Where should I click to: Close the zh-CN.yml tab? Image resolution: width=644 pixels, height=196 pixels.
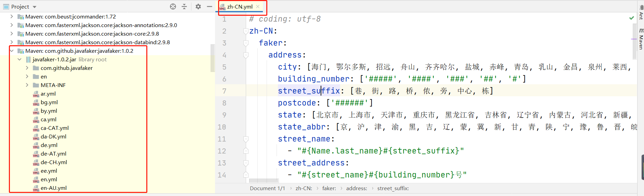[x=258, y=7]
